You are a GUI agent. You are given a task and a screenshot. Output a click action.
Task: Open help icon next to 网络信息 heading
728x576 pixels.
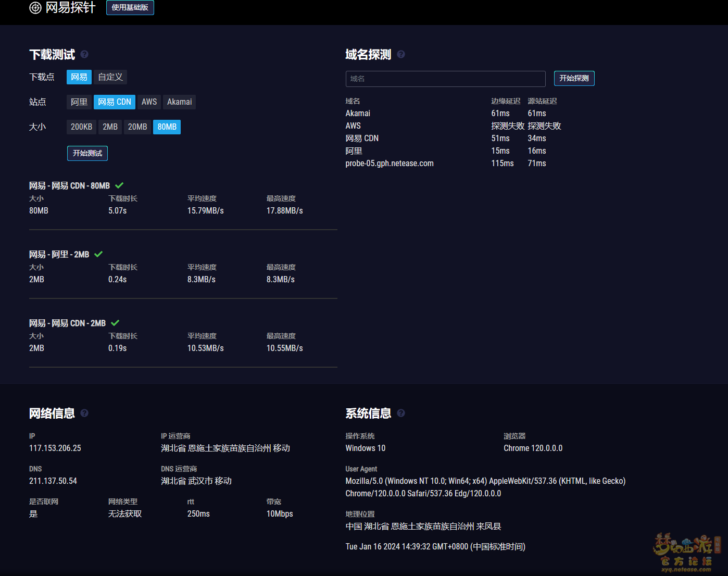(84, 413)
